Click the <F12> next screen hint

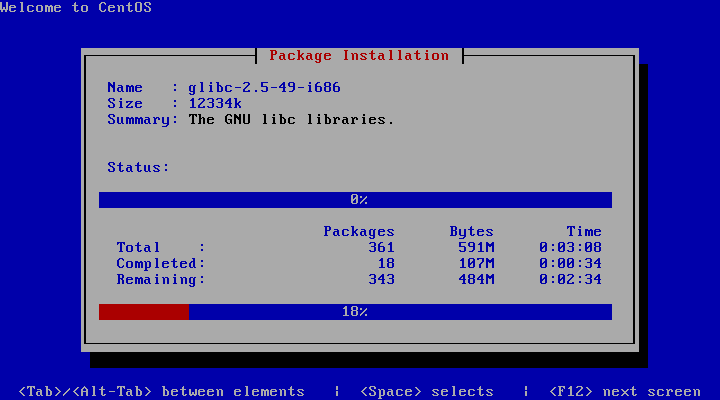(625, 391)
